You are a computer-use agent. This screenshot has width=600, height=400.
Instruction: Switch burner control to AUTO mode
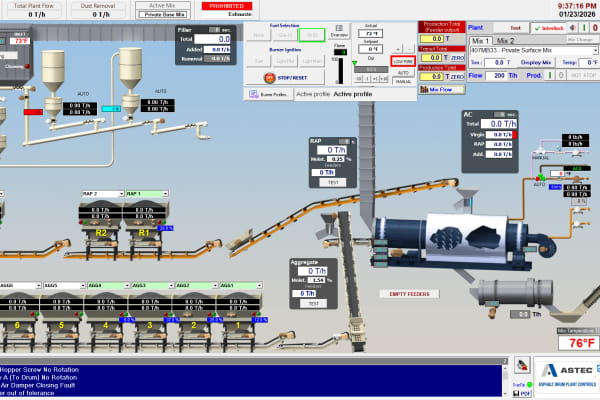coord(403,73)
